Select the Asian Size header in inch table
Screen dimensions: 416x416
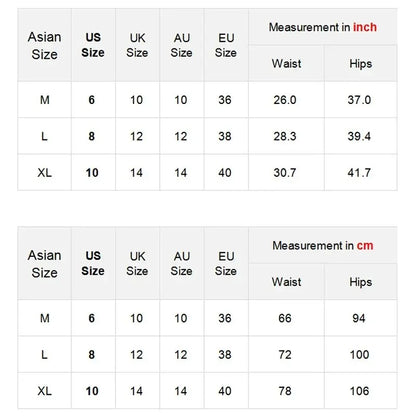coord(44,45)
